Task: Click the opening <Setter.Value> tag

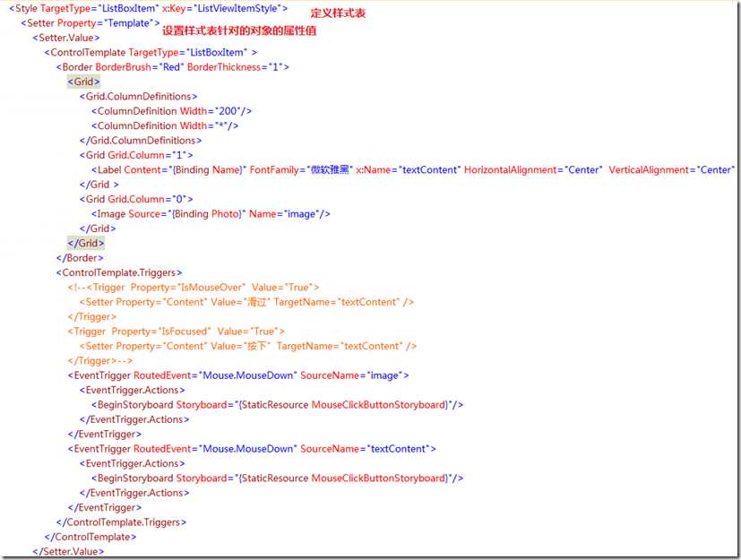Action: tap(66, 38)
